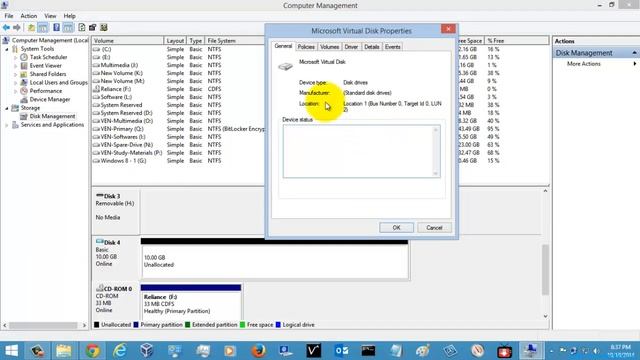This screenshot has width=640, height=360.
Task: Collapse the System Tools tree node
Action: click(x=7, y=49)
